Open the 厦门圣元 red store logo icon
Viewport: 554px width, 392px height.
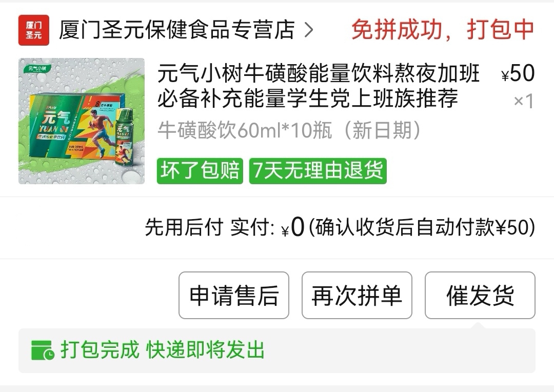(x=33, y=30)
